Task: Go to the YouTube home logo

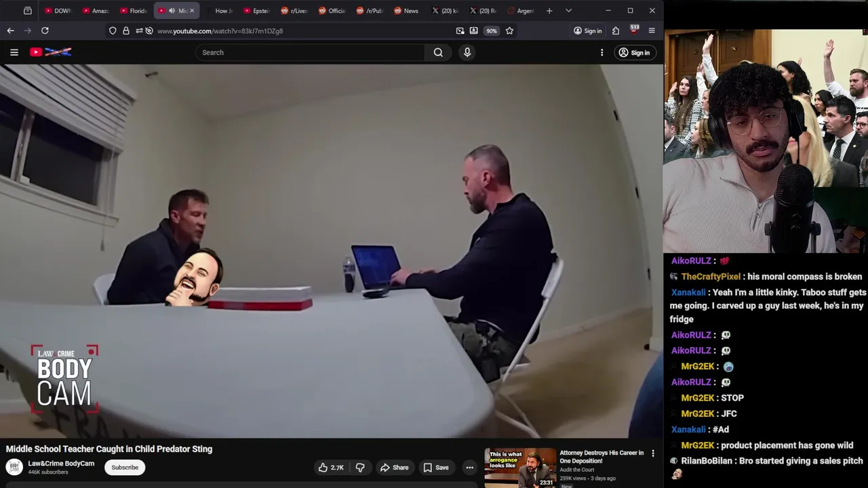Action: coord(51,52)
